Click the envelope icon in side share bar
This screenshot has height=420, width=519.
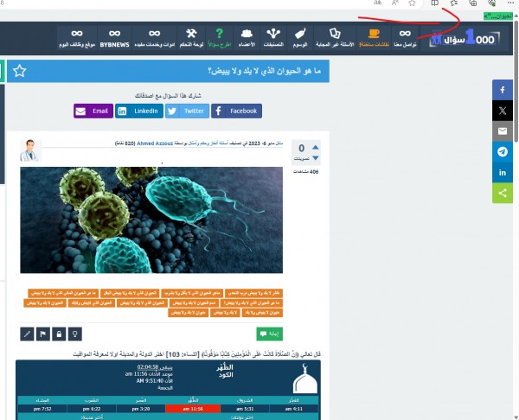pos(503,131)
